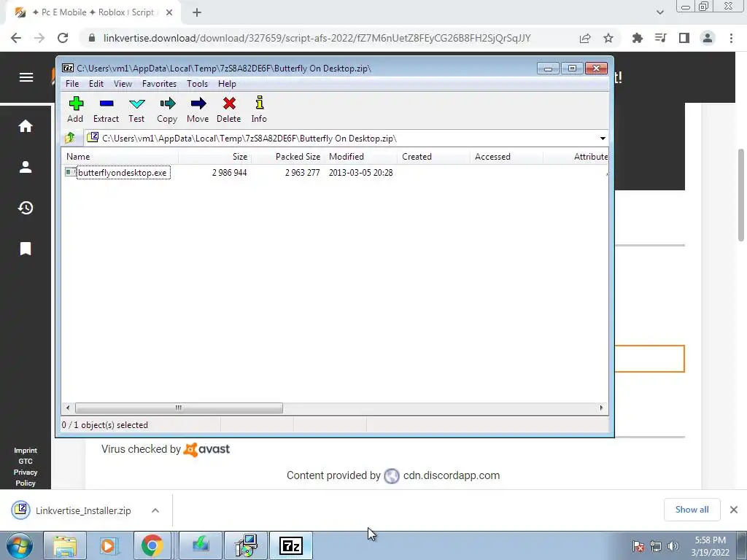Choose the Move toolbar icon
The height and width of the screenshot is (560, 747).
(x=198, y=109)
